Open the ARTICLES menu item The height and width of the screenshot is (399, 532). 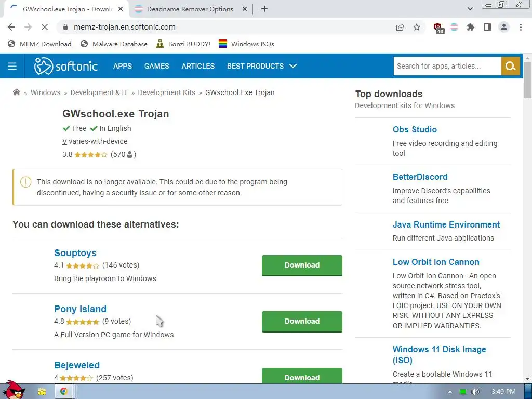point(198,66)
